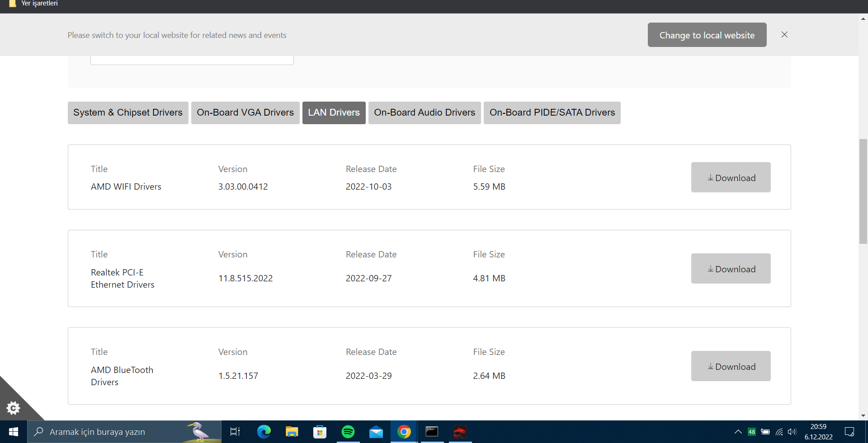
Task: Click the AMD WIFI Drivers title text
Action: point(126,187)
